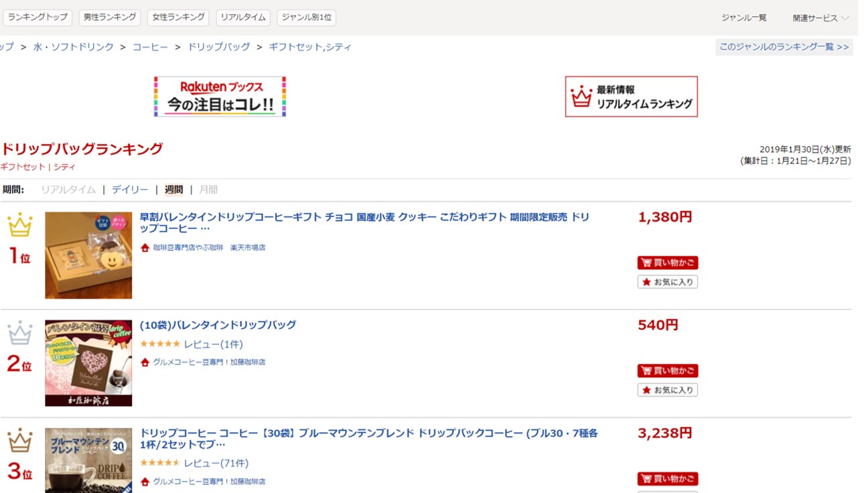Go to 男性ランキング
This screenshot has width=868, height=493.
click(109, 17)
